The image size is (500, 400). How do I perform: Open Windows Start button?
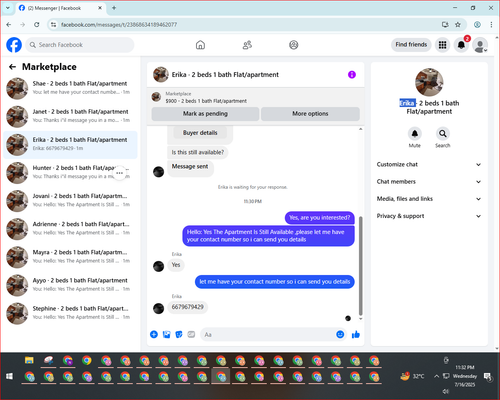point(9,376)
